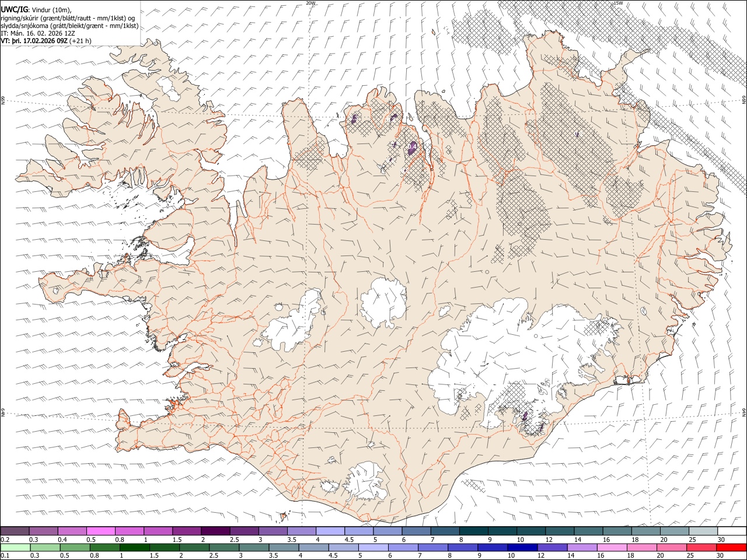The width and height of the screenshot is (747, 560).
Task: Click the medium green legend swatch labeled 0.5
Action: click(x=74, y=547)
